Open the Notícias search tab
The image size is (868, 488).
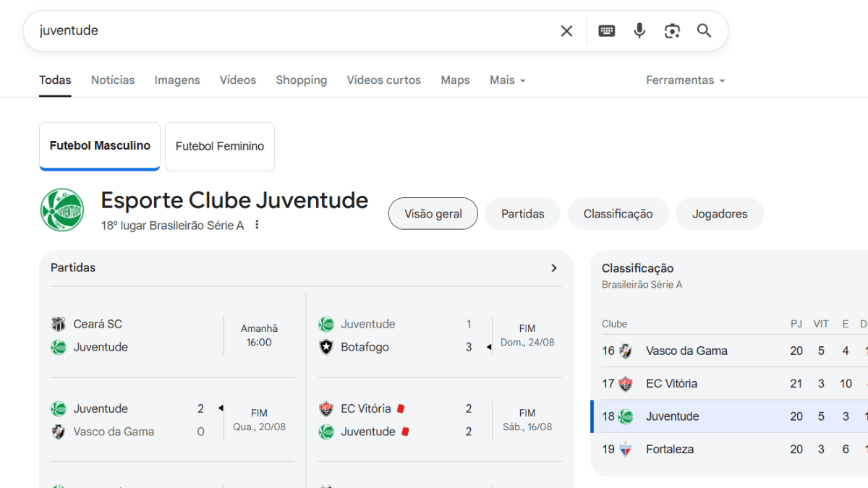(x=113, y=80)
